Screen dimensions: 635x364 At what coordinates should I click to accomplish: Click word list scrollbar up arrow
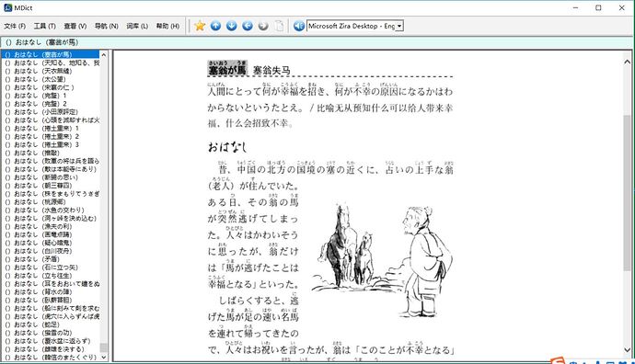click(104, 54)
